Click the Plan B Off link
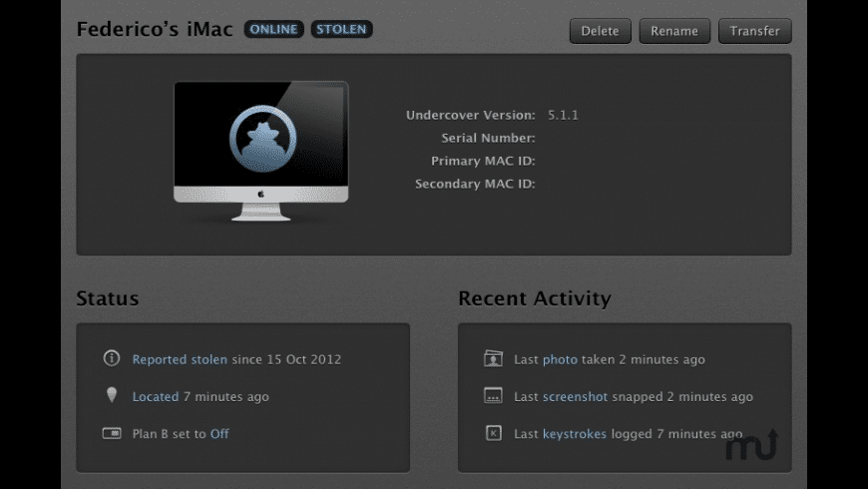Viewport: 868px width, 489px height. [x=219, y=434]
